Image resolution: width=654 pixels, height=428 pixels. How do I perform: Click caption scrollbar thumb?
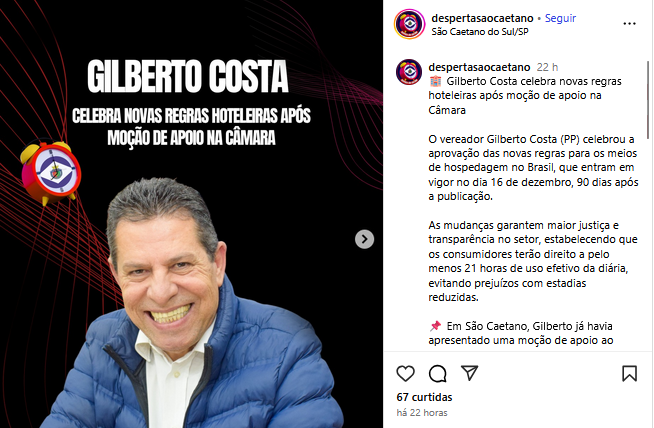point(648,100)
